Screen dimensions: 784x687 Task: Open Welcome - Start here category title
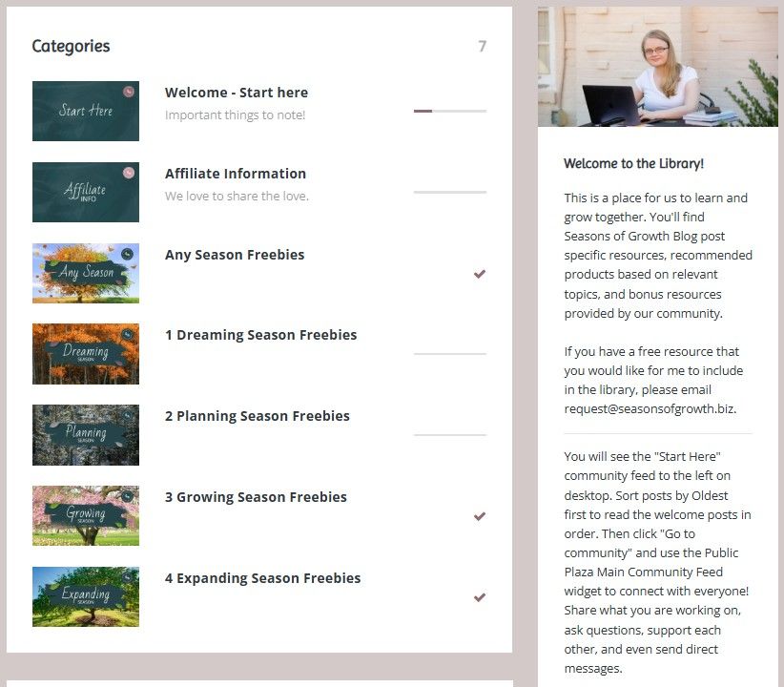pos(237,93)
